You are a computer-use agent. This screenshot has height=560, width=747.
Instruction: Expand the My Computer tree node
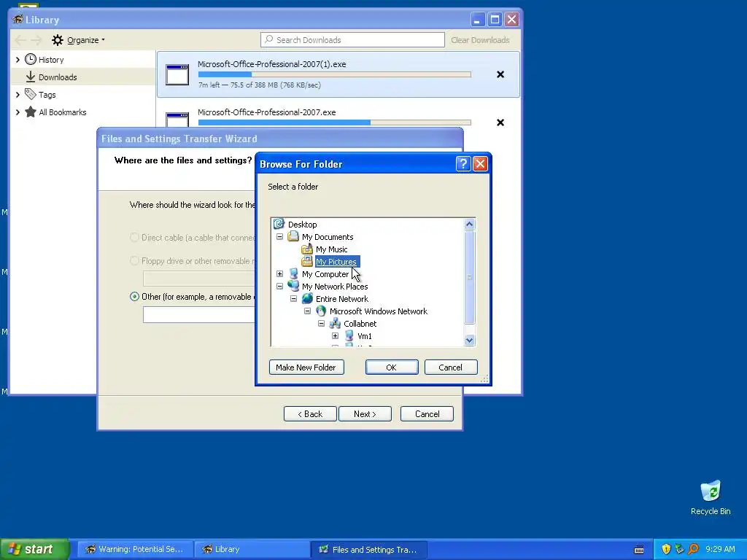[279, 274]
